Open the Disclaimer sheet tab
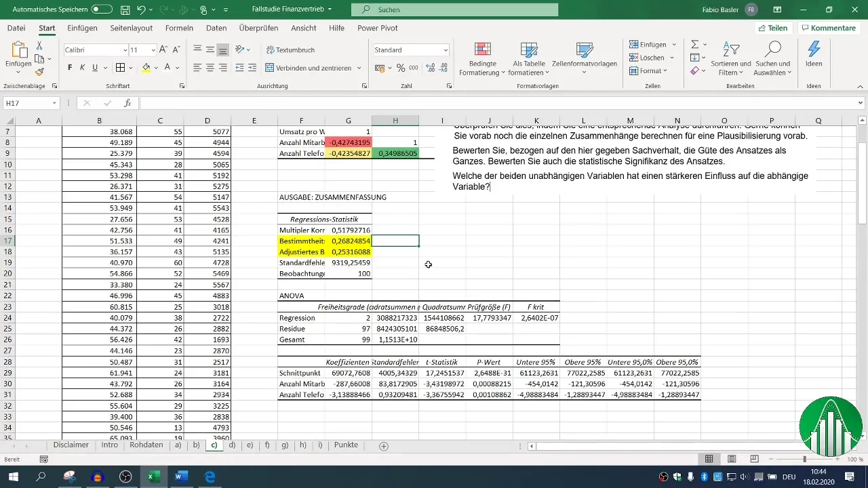Viewport: 868px width, 488px height. (71, 445)
